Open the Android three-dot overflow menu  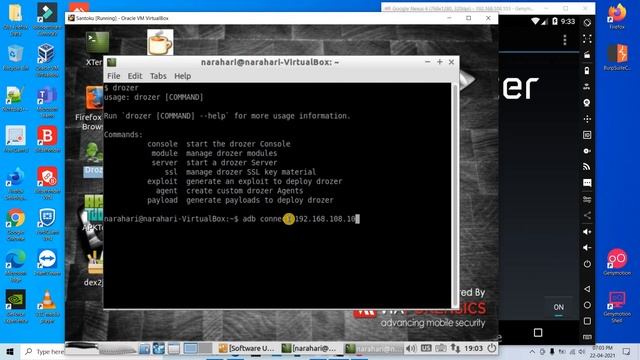click(565, 40)
